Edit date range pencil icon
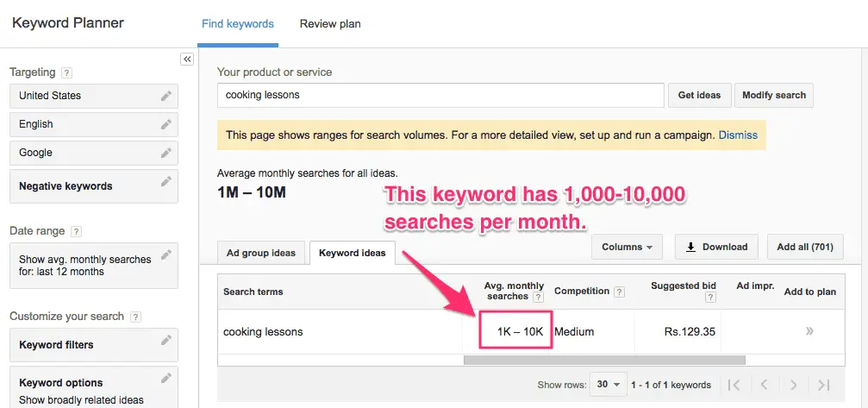 (166, 254)
